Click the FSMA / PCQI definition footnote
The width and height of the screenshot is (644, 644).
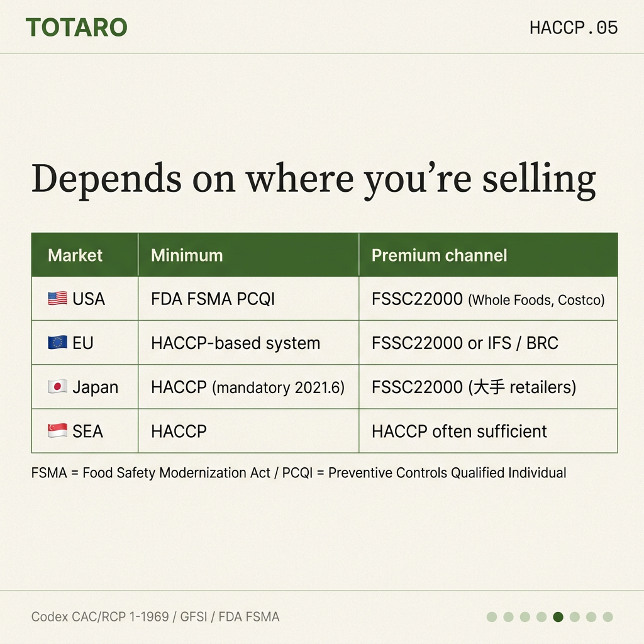[299, 473]
